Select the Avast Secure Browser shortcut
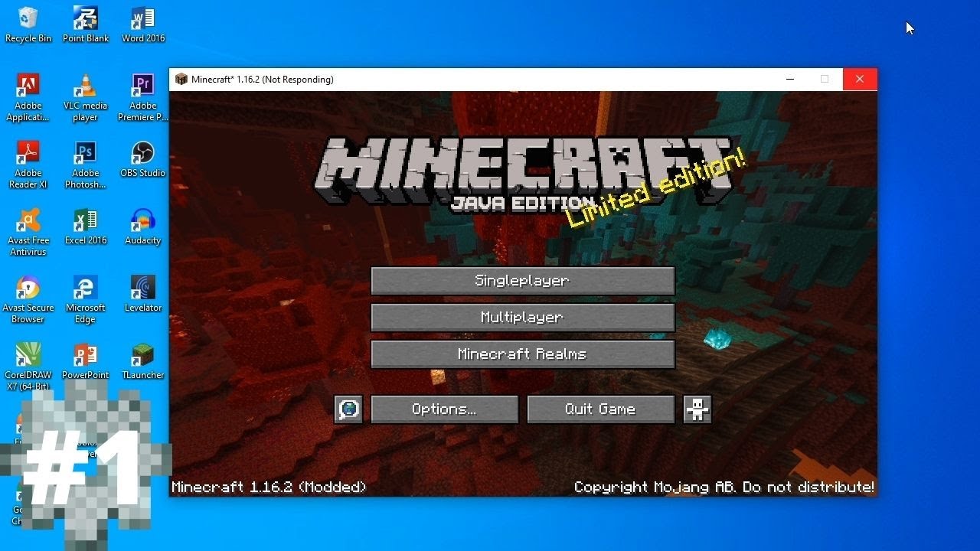Image resolution: width=980 pixels, height=551 pixels. 28,300
